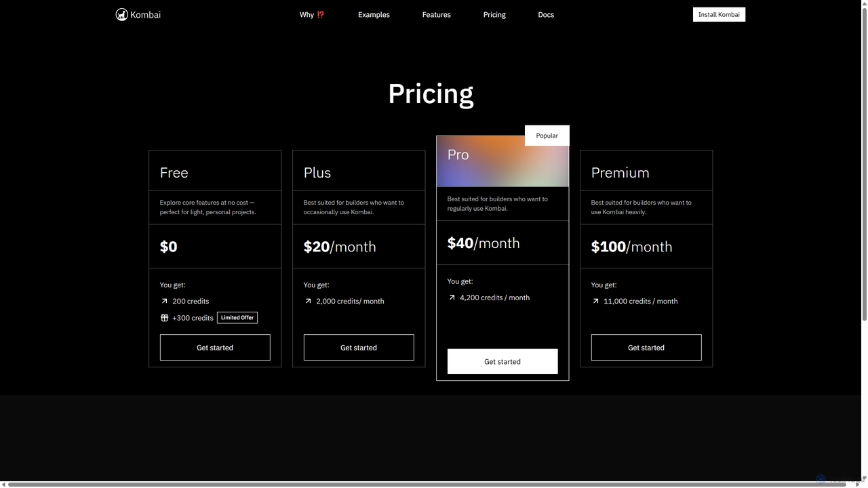Click the Popular badge on Pro plan
Image resolution: width=868 pixels, height=488 pixels.
click(547, 136)
